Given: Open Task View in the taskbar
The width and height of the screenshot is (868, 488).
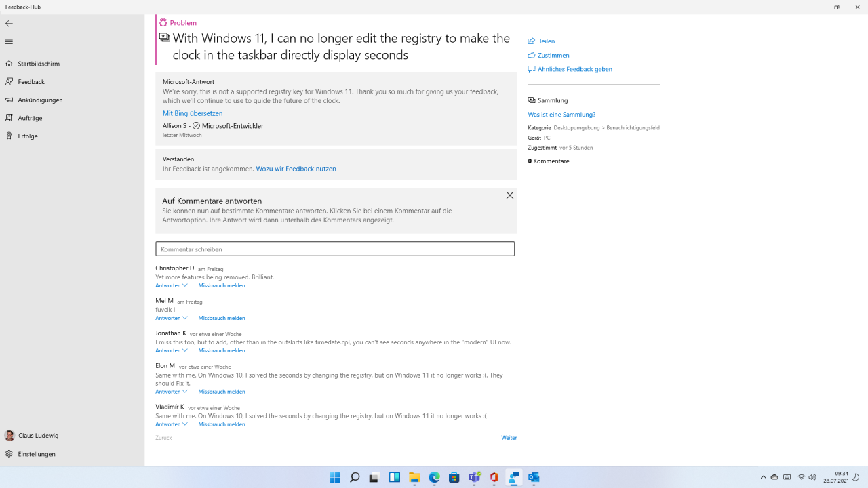Looking at the screenshot, I should pyautogui.click(x=374, y=477).
